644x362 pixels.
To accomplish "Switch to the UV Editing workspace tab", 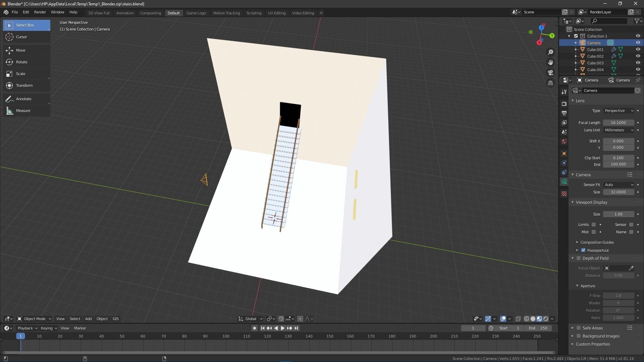I will coord(276,13).
